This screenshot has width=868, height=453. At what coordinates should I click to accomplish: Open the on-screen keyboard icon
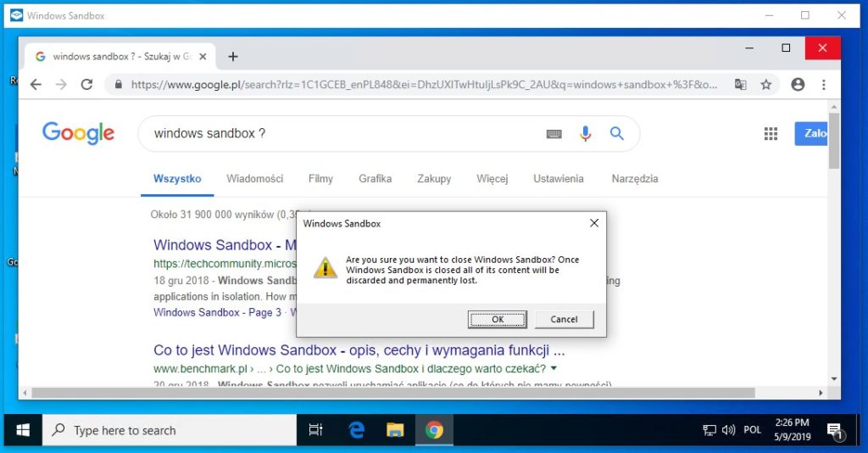point(554,133)
